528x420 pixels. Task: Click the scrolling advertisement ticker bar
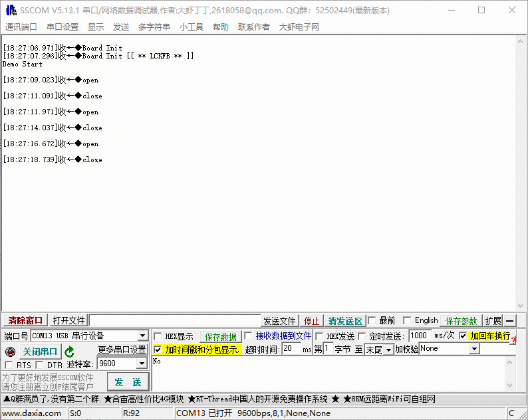264,399
